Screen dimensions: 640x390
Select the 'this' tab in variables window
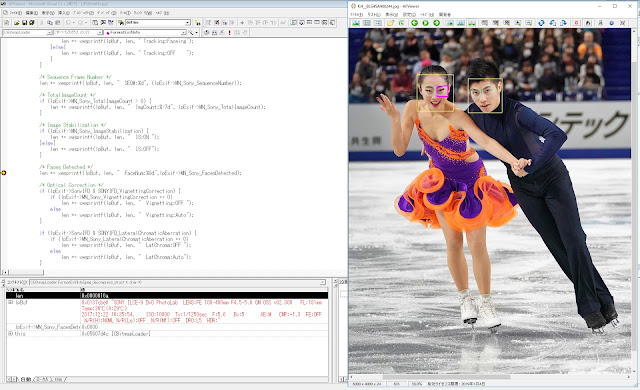tap(58, 379)
